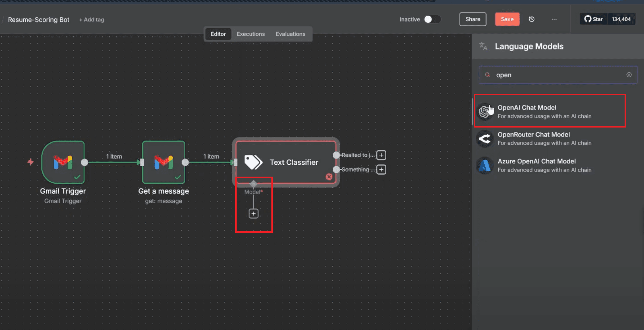Click the '1 item' label before Text Classifier
Screen dimensions: 644x330
tap(211, 156)
